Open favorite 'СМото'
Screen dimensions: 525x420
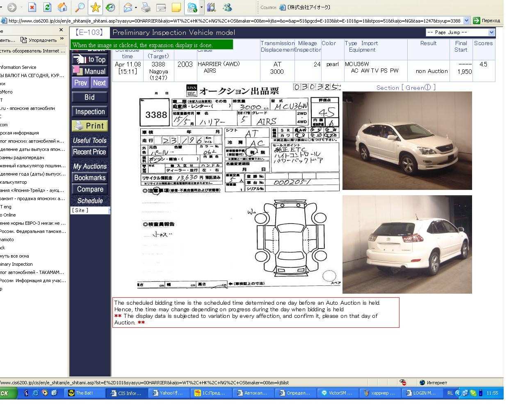coord(6,92)
